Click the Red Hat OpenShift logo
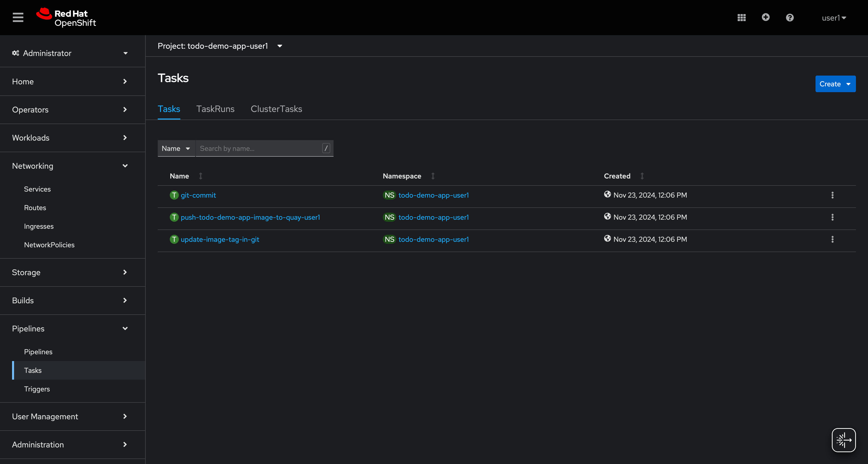Image resolution: width=868 pixels, height=464 pixels. 66,17
